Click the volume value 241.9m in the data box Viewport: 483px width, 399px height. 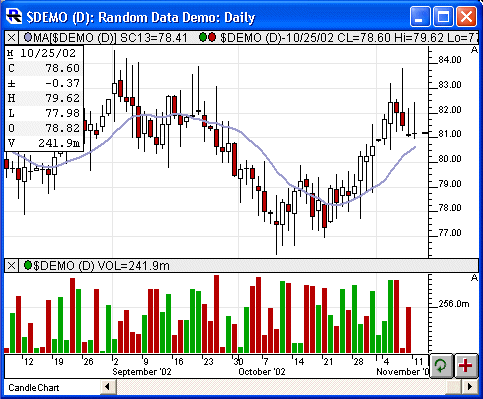pyautogui.click(x=59, y=143)
